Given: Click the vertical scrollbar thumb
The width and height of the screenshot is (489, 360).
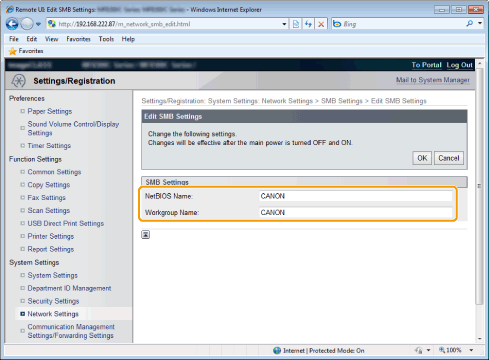Looking at the screenshot, I should [479, 186].
